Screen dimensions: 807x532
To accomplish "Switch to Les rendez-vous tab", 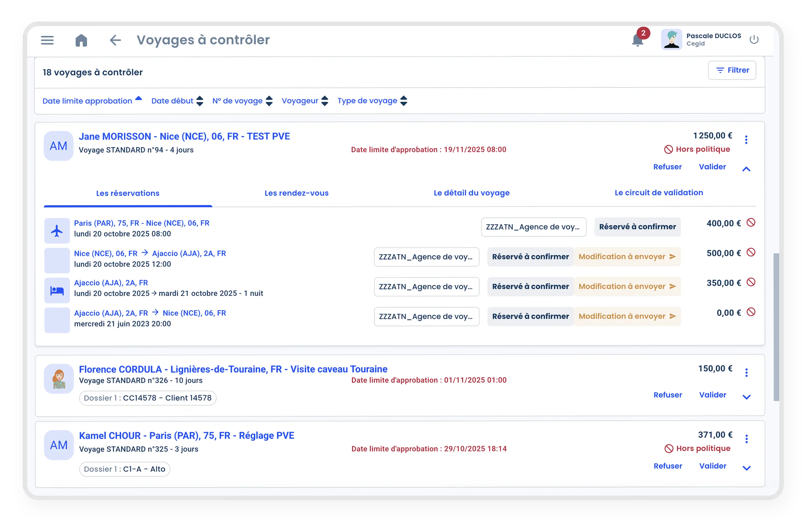I will click(x=296, y=193).
